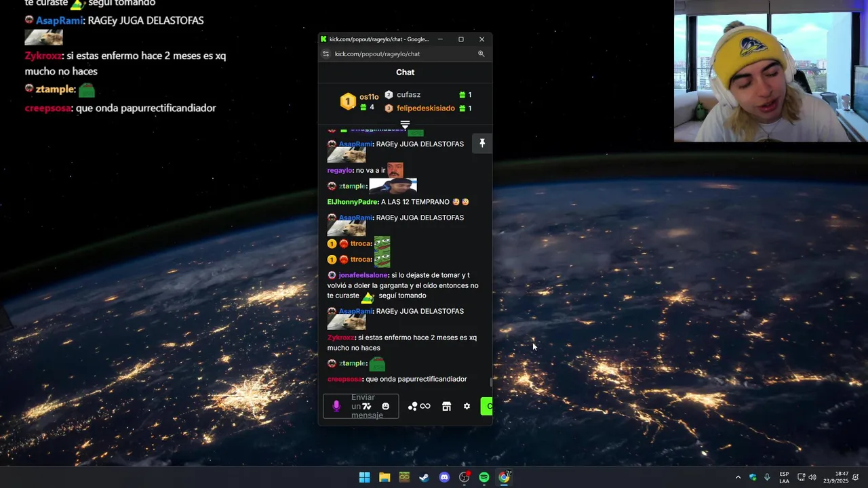Click the kick.com/popout/rageylo/chat URL

click(x=377, y=54)
